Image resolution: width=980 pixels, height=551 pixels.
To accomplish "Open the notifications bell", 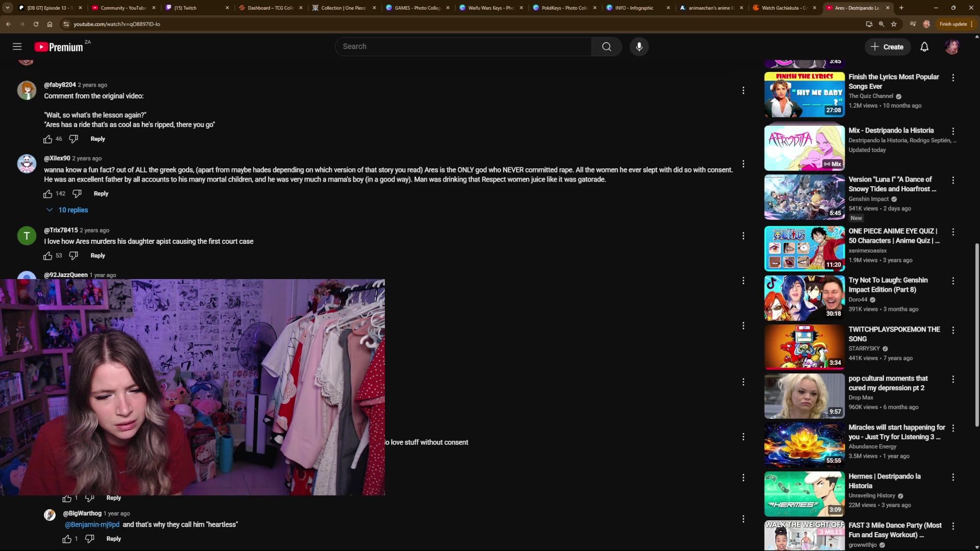I will click(924, 46).
